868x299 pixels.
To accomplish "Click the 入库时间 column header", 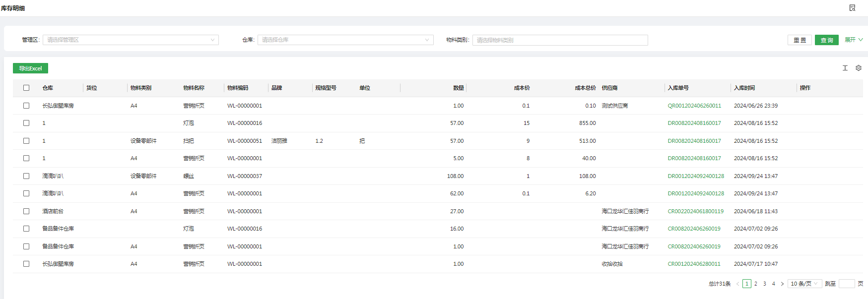I will [744, 88].
